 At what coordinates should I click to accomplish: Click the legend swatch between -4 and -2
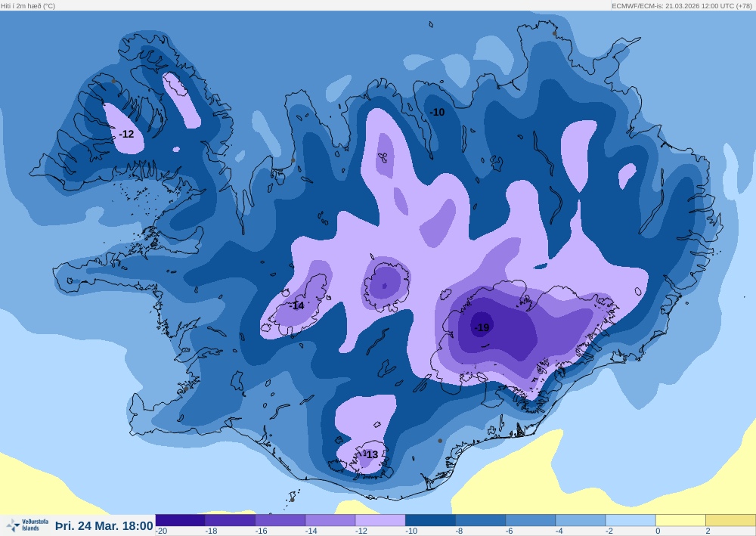pos(581,520)
